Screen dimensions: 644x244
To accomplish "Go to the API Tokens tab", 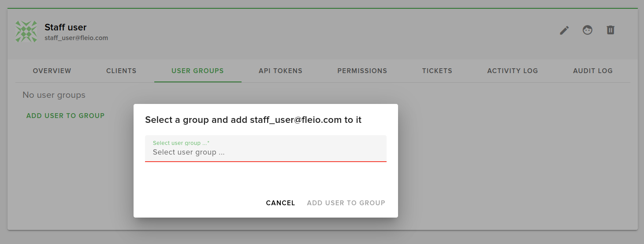I will 280,71.
